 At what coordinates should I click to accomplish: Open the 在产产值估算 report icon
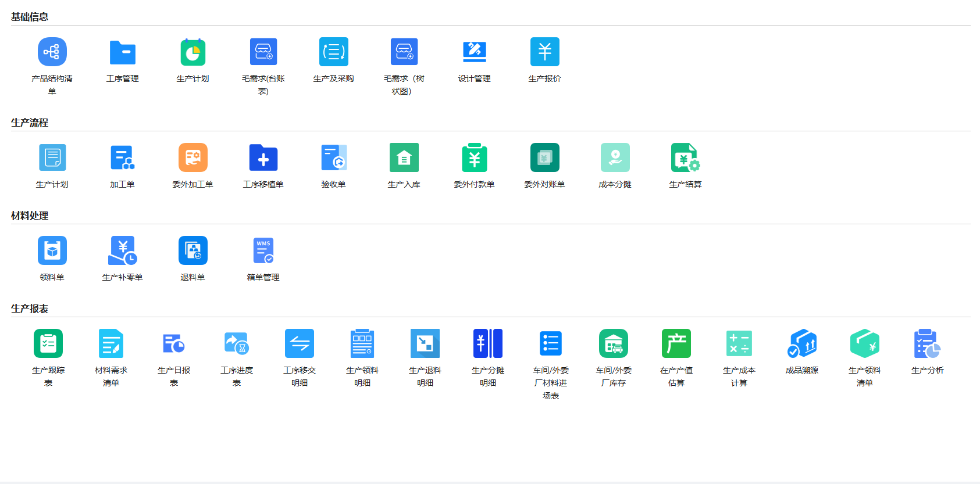[676, 344]
